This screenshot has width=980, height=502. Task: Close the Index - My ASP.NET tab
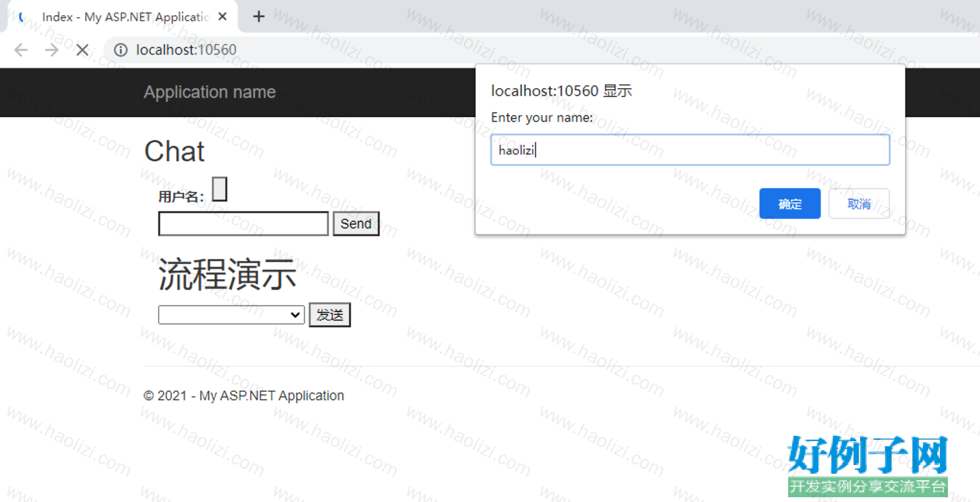click(x=222, y=17)
